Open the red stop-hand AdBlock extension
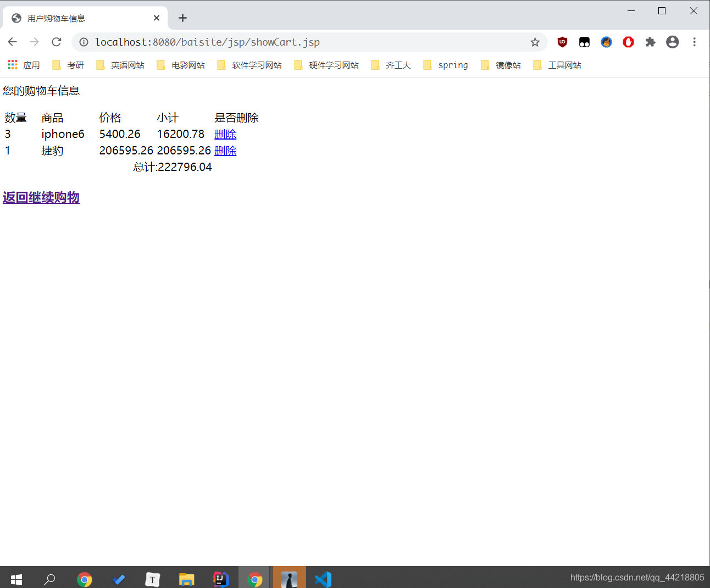The width and height of the screenshot is (710, 588). point(628,42)
